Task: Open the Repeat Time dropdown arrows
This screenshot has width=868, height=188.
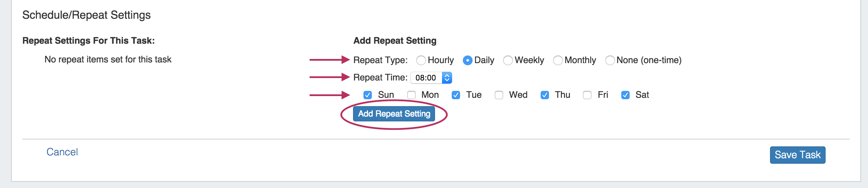Action: point(447,78)
